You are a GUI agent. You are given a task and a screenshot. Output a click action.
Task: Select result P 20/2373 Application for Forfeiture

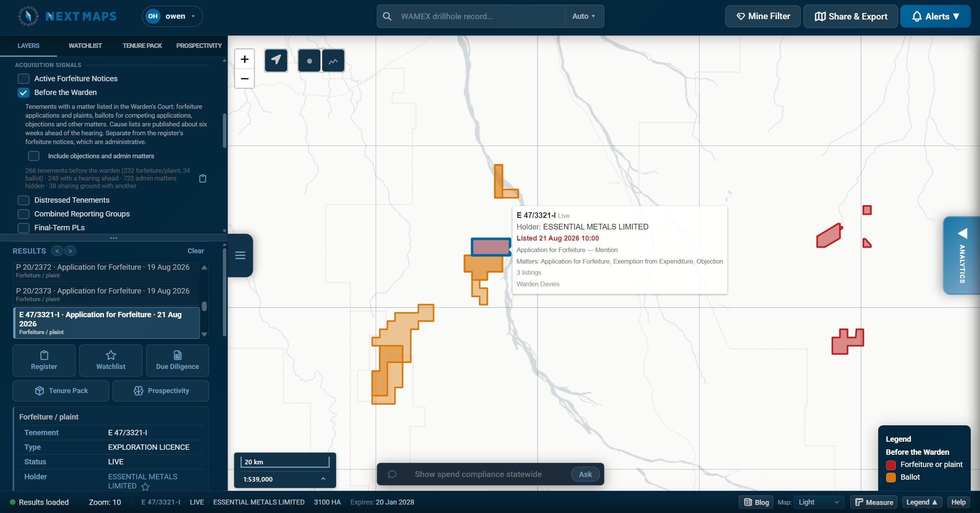coord(106,294)
